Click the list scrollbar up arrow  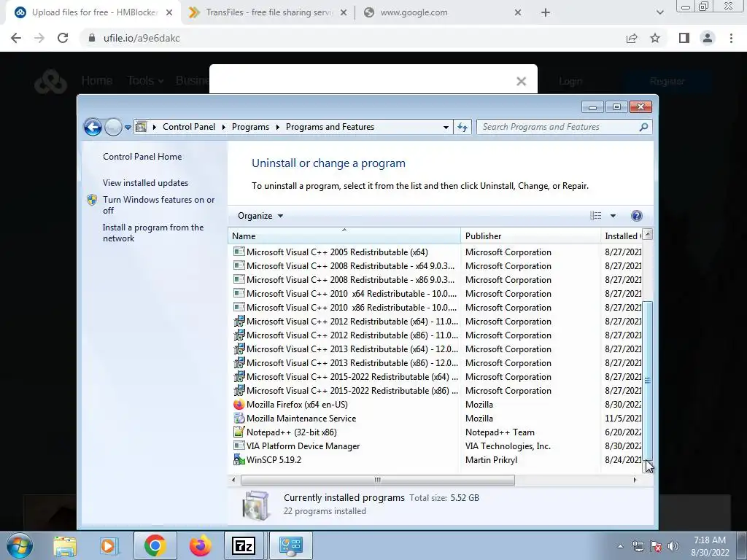[648, 234]
